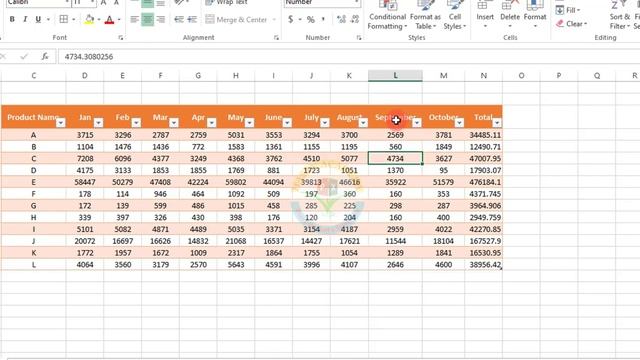Open the Total column filter dropdown

click(497, 122)
